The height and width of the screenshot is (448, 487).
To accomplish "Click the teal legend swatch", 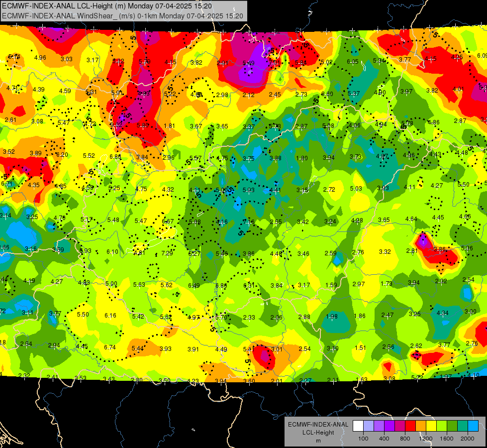I will pyautogui.click(x=463, y=426).
